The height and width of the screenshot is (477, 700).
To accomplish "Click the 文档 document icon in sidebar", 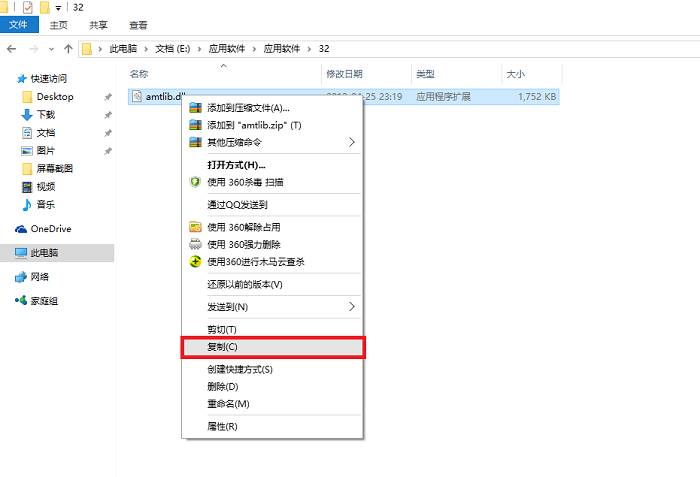I will coord(27,133).
